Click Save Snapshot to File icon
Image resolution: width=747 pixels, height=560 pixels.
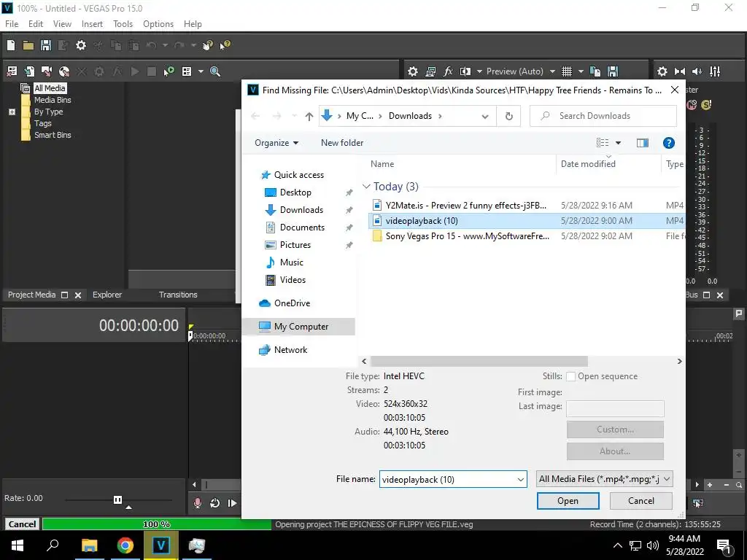tap(613, 71)
